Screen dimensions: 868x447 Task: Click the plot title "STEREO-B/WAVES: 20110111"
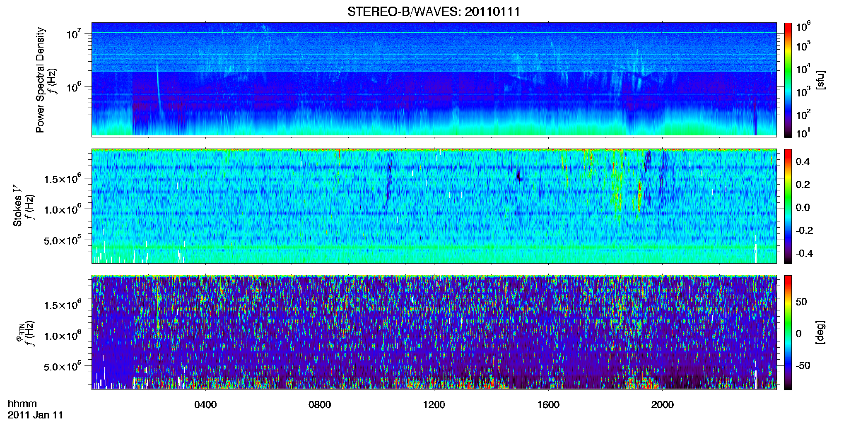pos(434,12)
